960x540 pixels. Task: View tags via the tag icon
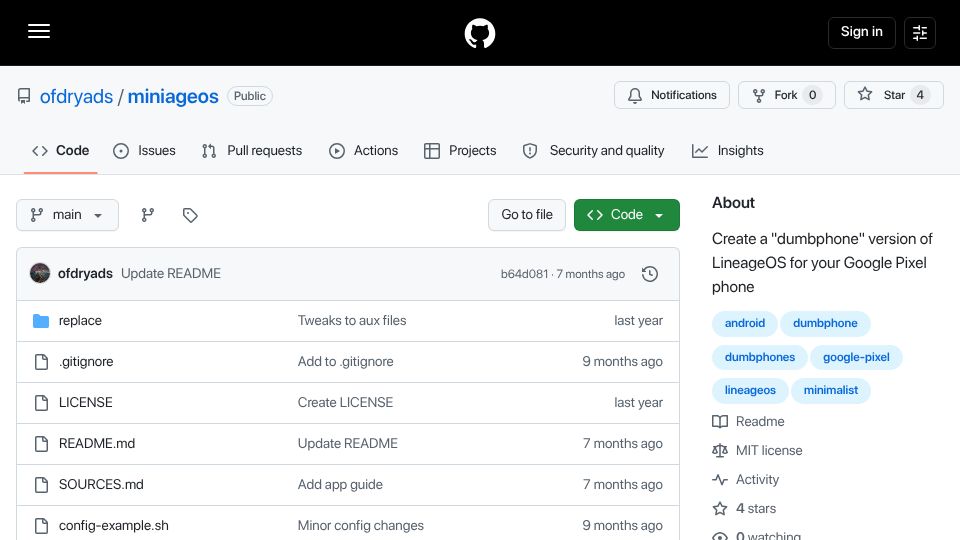pyautogui.click(x=190, y=215)
